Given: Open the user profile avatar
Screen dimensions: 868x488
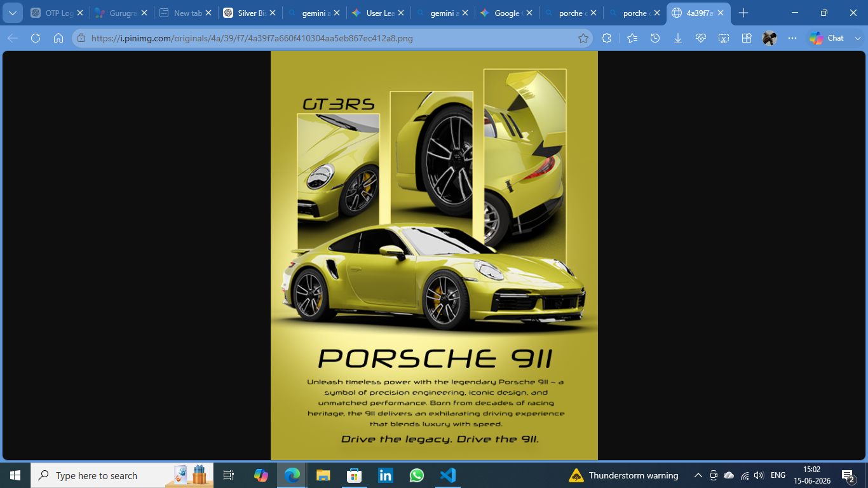Looking at the screenshot, I should pos(770,38).
